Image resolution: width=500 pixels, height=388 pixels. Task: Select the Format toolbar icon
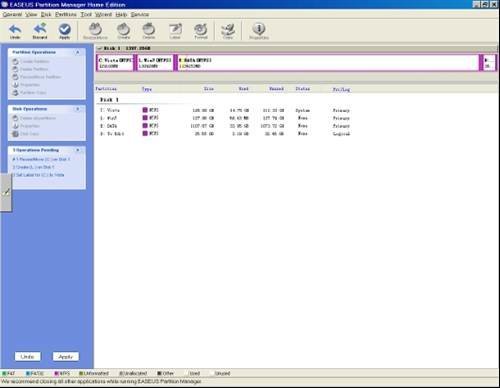[201, 30]
